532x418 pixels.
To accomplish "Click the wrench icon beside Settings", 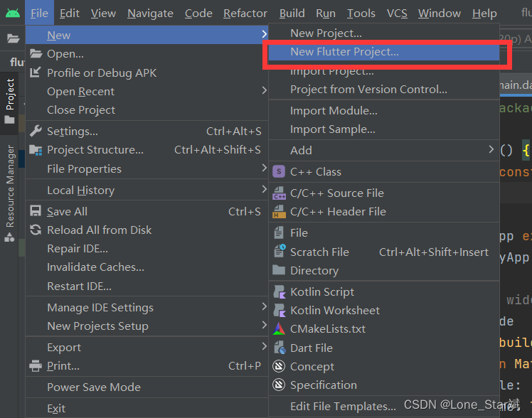I will click(36, 131).
